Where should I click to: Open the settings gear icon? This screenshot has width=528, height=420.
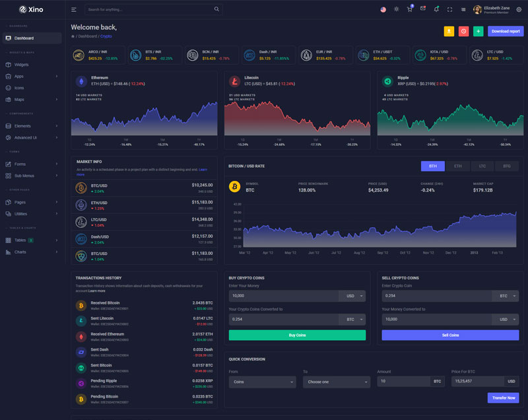[x=519, y=9]
